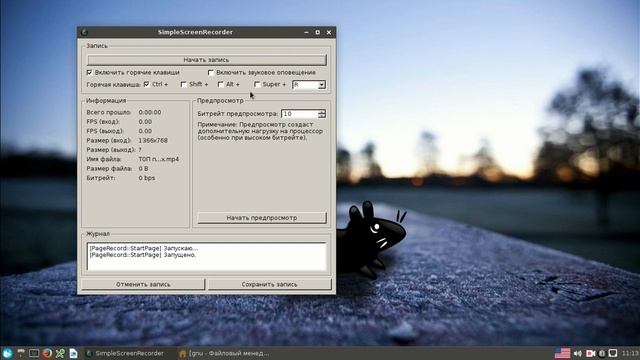
Task: Enable 'Включить звуковое оповещение' checkbox
Action: pyautogui.click(x=211, y=72)
